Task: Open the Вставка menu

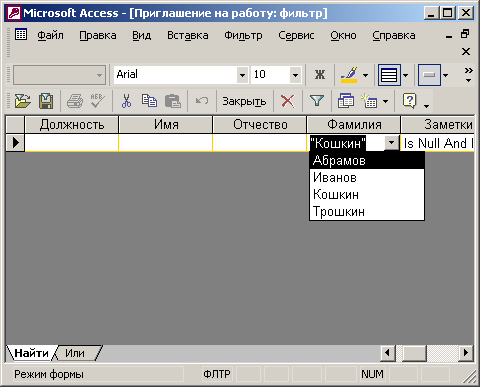Action: [188, 35]
